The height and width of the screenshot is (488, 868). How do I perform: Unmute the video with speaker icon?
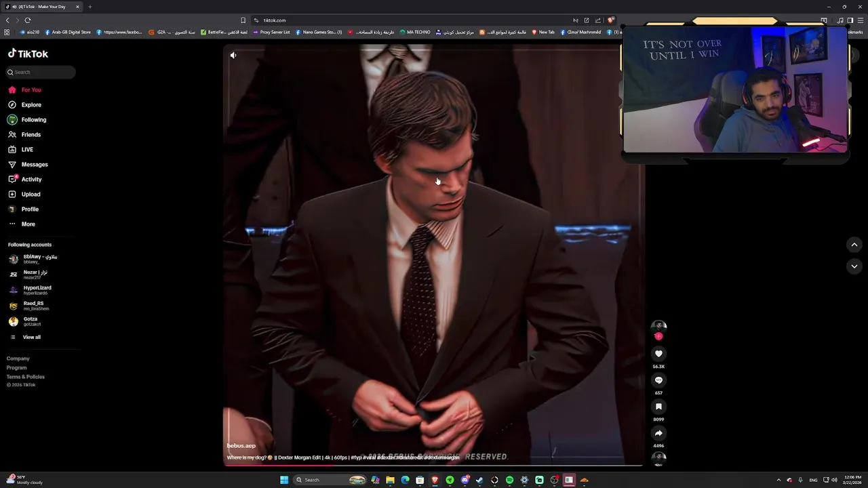(233, 55)
